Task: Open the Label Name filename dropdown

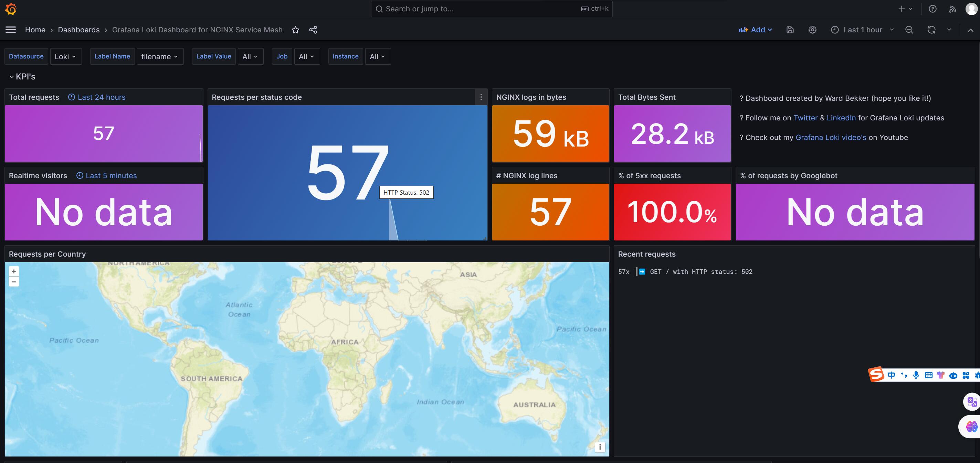Action: pyautogui.click(x=159, y=56)
